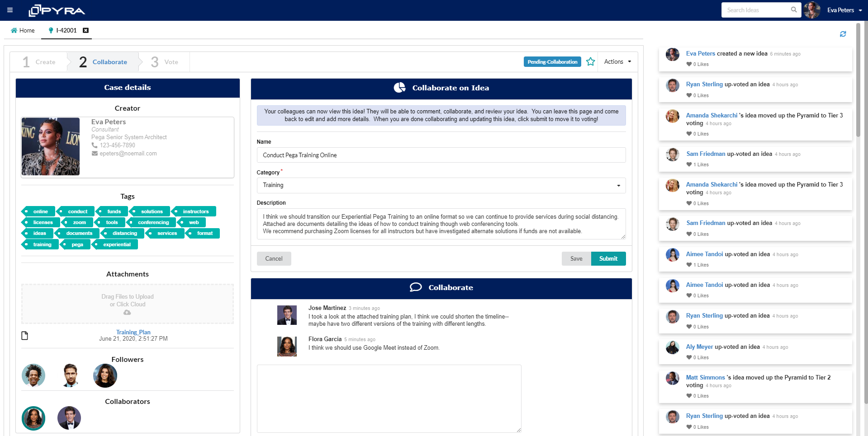Viewport: 868px width, 436px height.
Task: Click the feed vertical scrollbar
Action: tap(858, 79)
